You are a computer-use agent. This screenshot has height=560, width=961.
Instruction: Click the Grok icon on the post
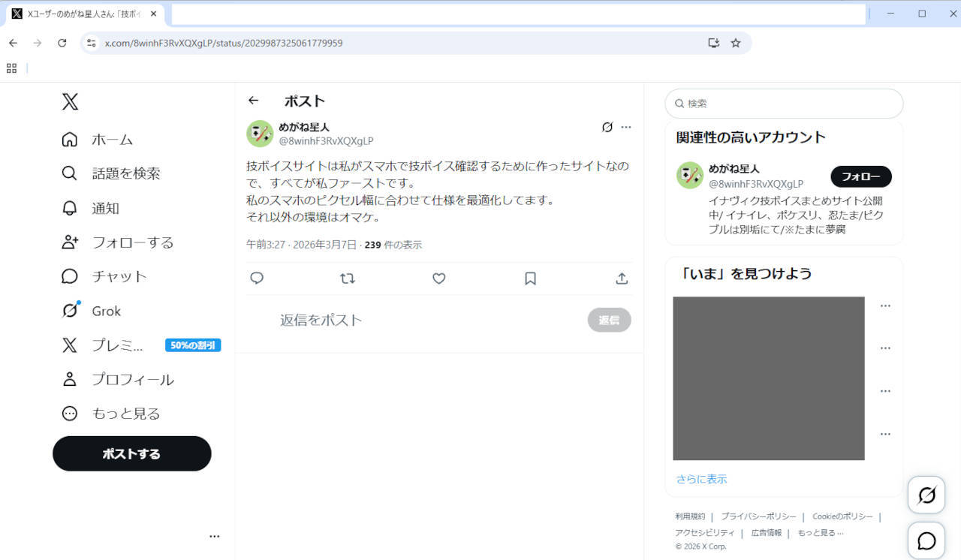coord(607,127)
